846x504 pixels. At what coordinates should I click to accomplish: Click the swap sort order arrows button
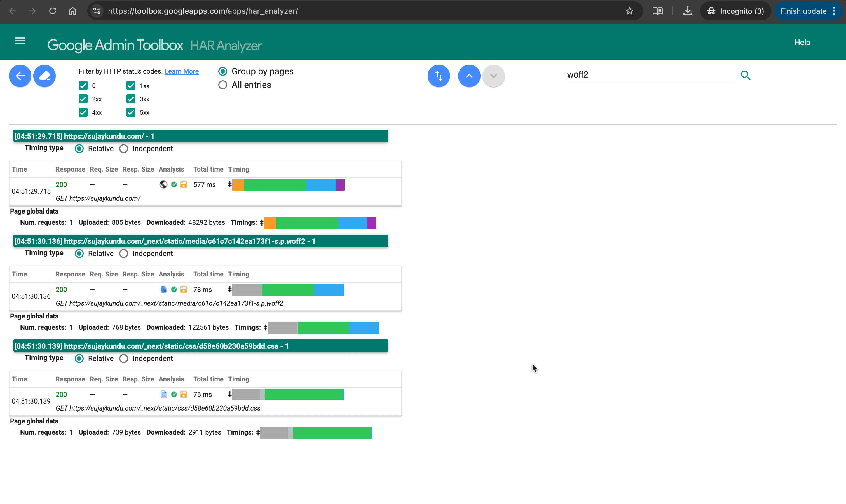pos(439,76)
